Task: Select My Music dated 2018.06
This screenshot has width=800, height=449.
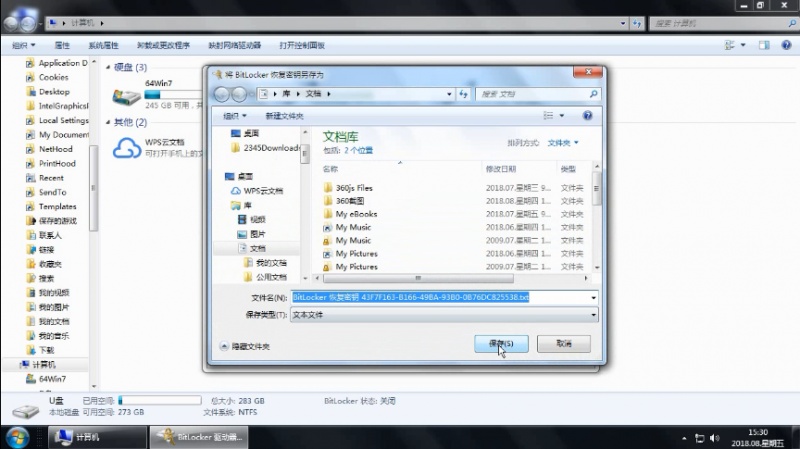Action: point(353,227)
